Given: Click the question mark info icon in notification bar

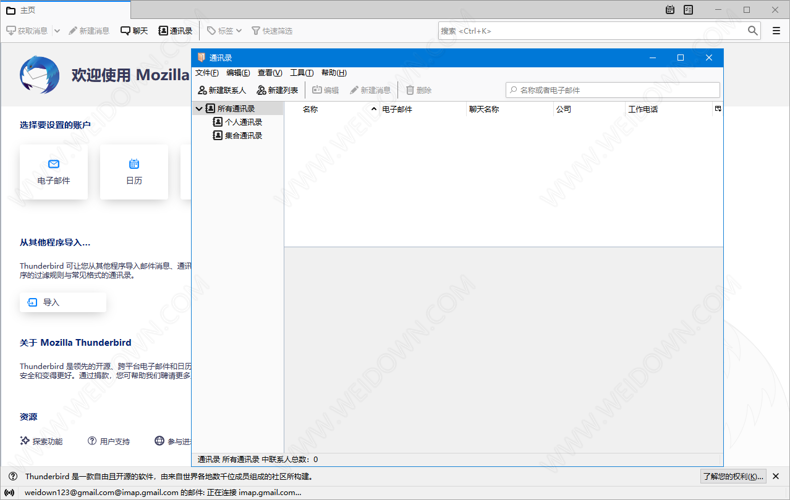Looking at the screenshot, I should 13,476.
